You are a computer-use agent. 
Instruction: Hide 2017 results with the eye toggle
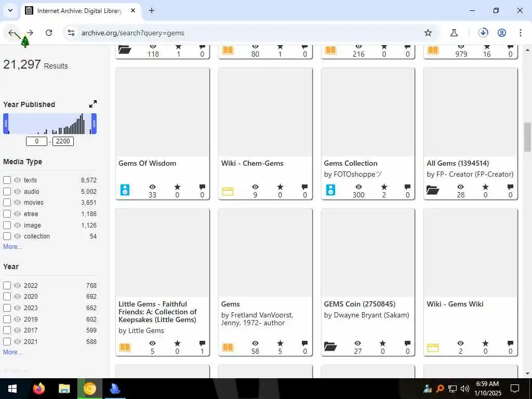click(x=17, y=330)
